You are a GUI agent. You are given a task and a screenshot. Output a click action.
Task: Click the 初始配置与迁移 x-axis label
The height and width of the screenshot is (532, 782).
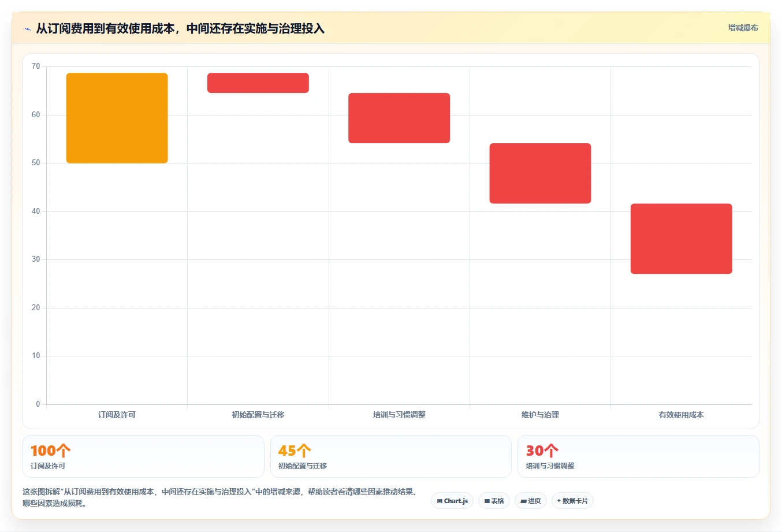point(258,415)
